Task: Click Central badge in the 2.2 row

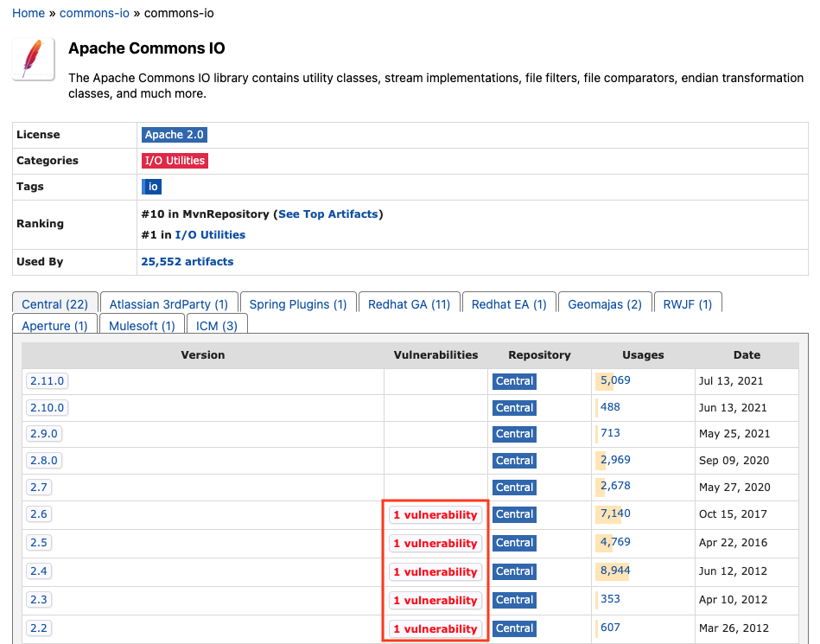Action: (514, 628)
